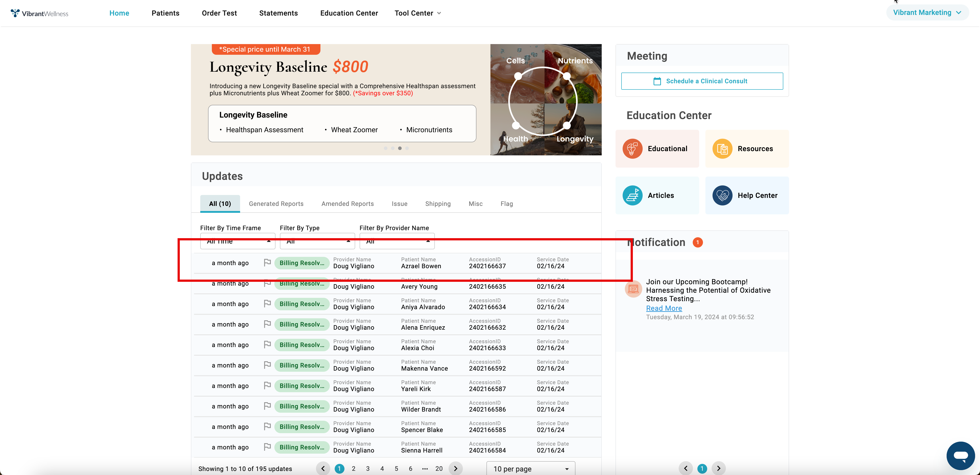The height and width of the screenshot is (475, 980).
Task: Open the Patients menu item
Action: pos(165,13)
